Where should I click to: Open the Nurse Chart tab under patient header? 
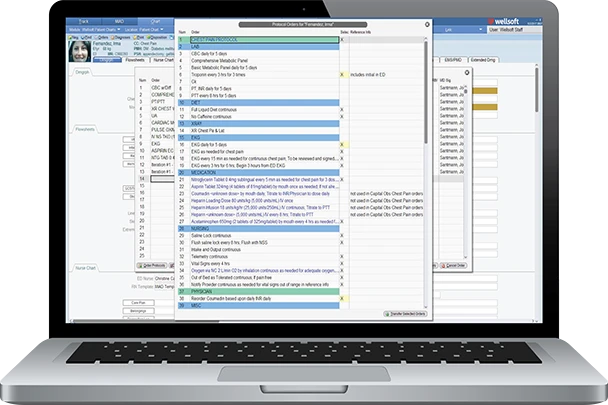coord(163,60)
